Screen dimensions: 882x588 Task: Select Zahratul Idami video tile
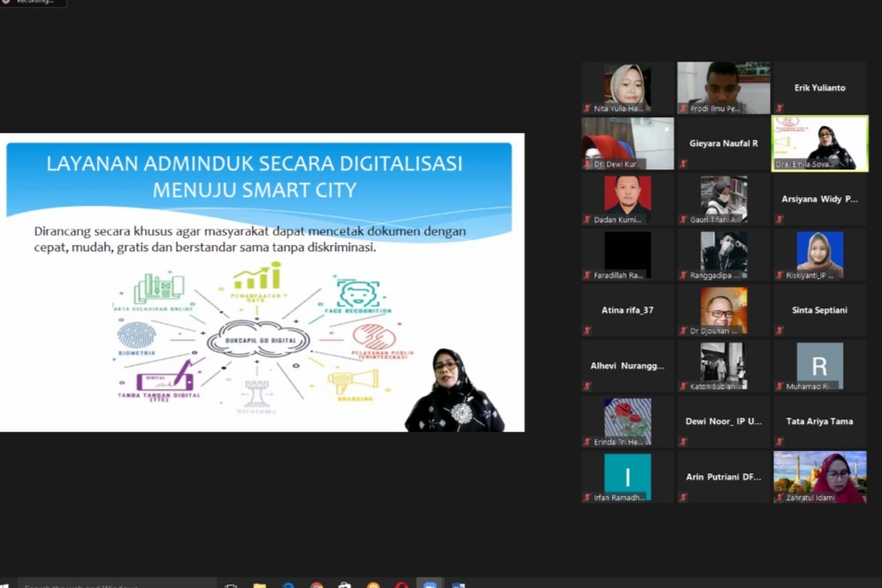819,477
